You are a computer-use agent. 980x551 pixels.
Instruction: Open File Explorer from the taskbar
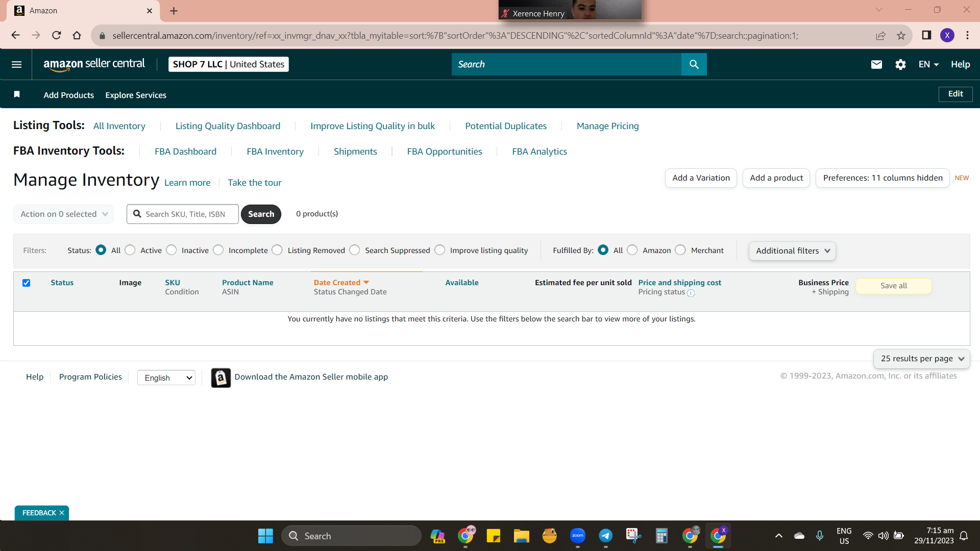[x=521, y=536]
